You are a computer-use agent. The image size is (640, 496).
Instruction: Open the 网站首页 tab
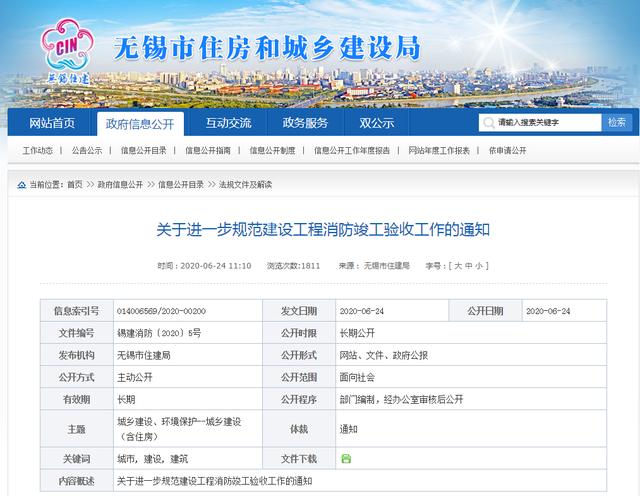(x=52, y=123)
